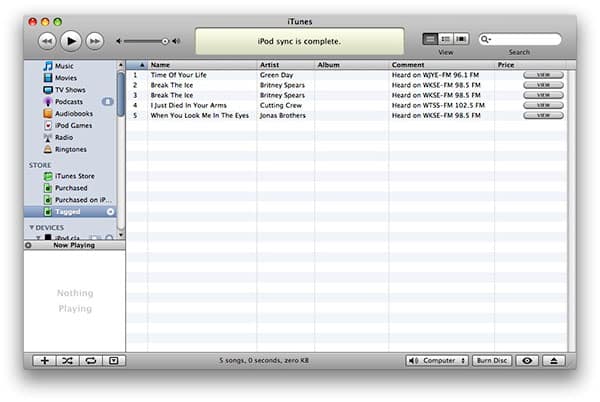Toggle the visualizer eye button
Viewport: 600px width, 402px height.
coord(527,361)
